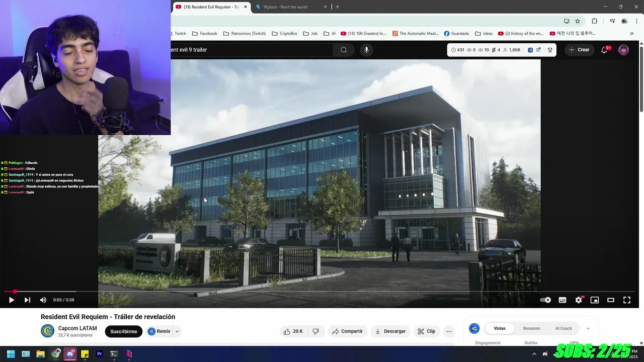Skip to the next video

(27, 300)
